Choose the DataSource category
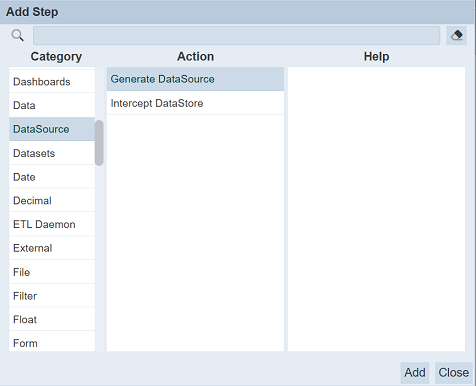Screen dimensions: 476x386 coord(52,129)
